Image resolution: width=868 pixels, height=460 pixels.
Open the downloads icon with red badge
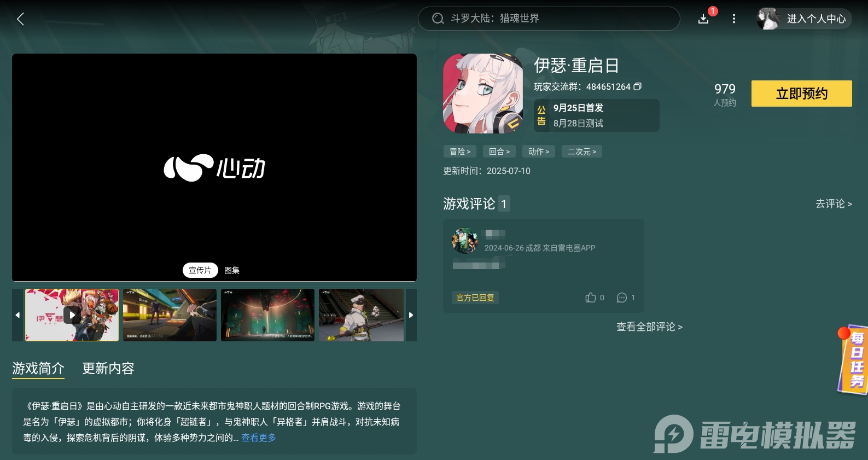[x=704, y=19]
